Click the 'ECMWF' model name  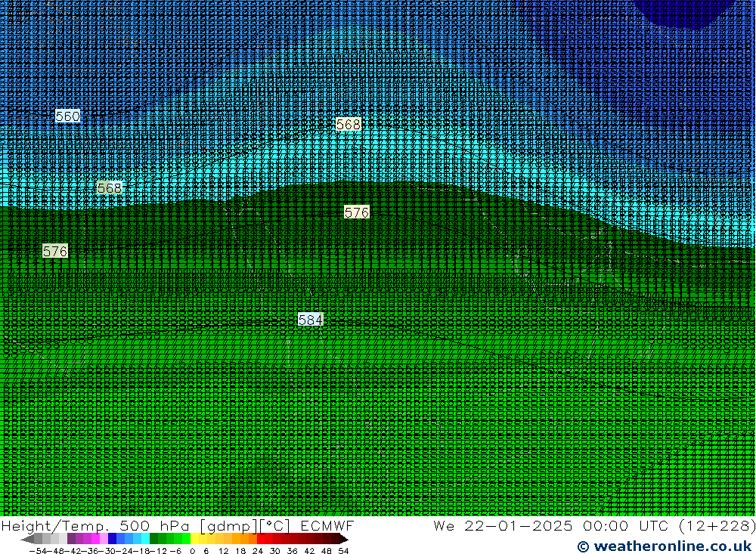click(x=327, y=525)
